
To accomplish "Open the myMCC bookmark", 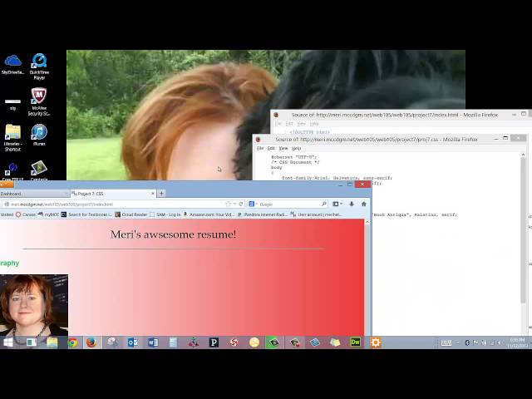I will point(48,214).
